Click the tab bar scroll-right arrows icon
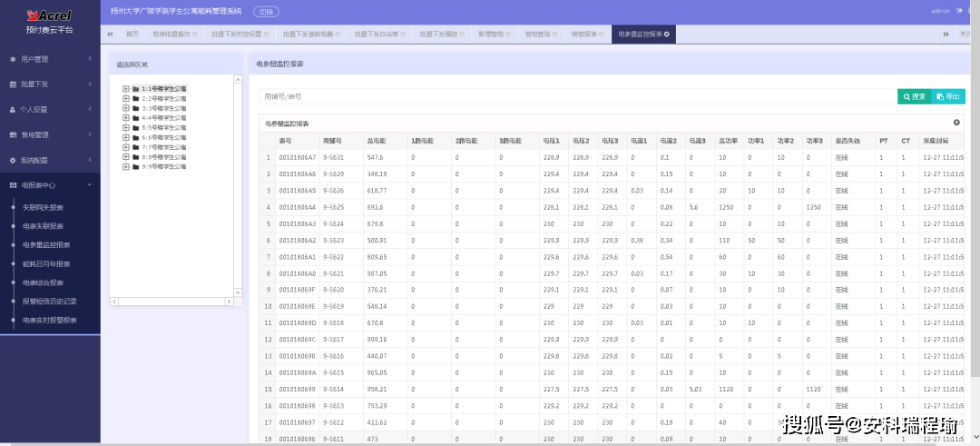Screen dimensions: 980x446 click(x=946, y=35)
